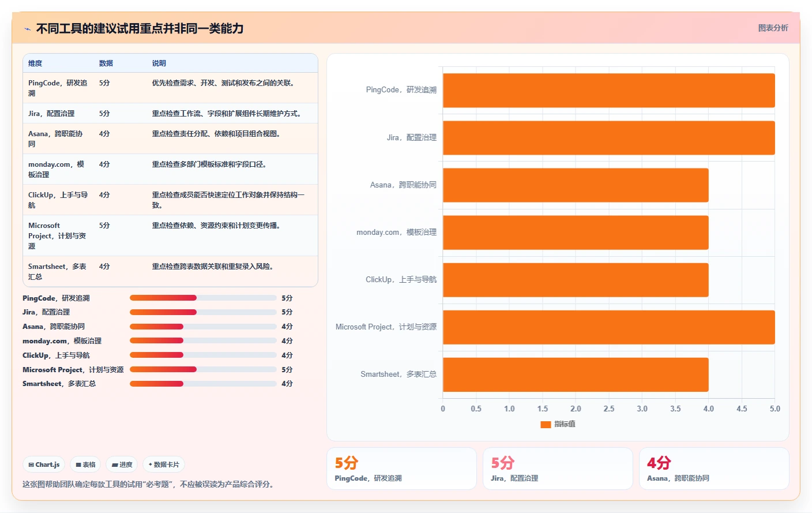Click the footnote beginning 这张图帮助团队
Viewport: 812px width, 513px height.
tap(150, 484)
